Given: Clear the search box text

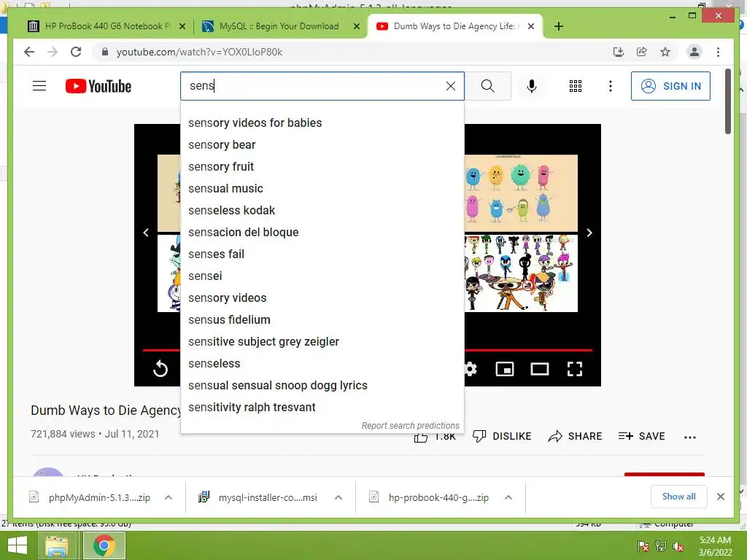Looking at the screenshot, I should (x=450, y=86).
